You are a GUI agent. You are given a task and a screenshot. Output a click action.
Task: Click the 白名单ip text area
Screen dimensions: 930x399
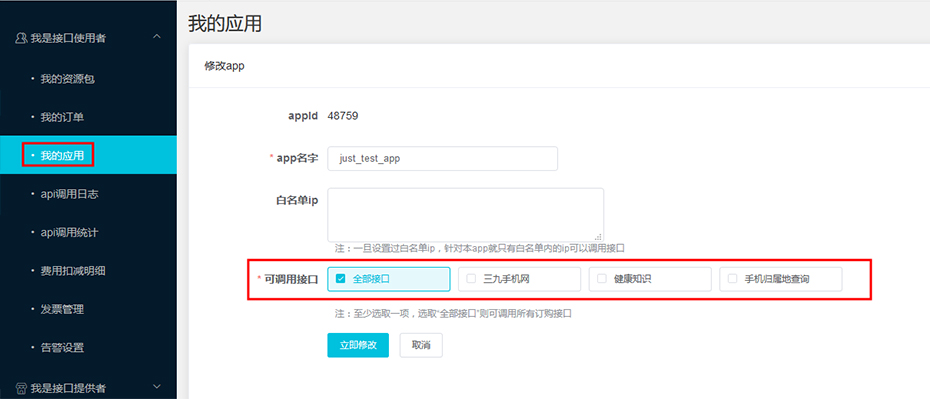[x=466, y=215]
